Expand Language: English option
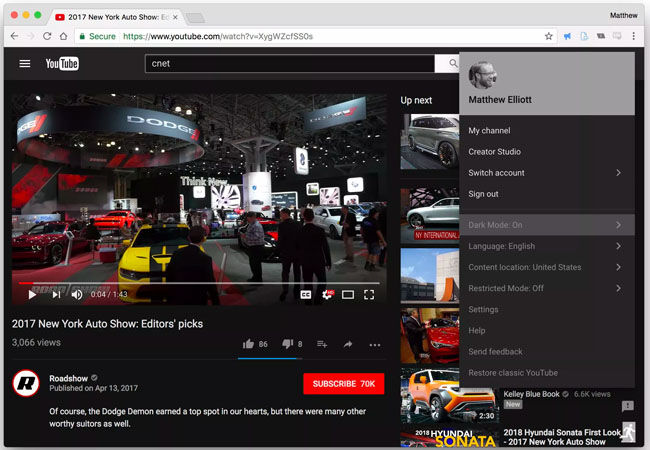650x450 pixels. 547,246
